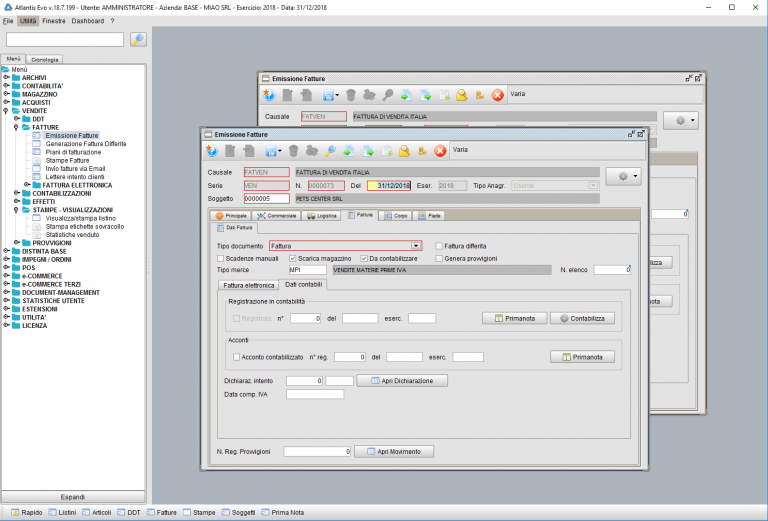Viewport: 768px width, 521px height.
Task: Collapse the FATTURE tree folder
Action: pyautogui.click(x=16, y=127)
